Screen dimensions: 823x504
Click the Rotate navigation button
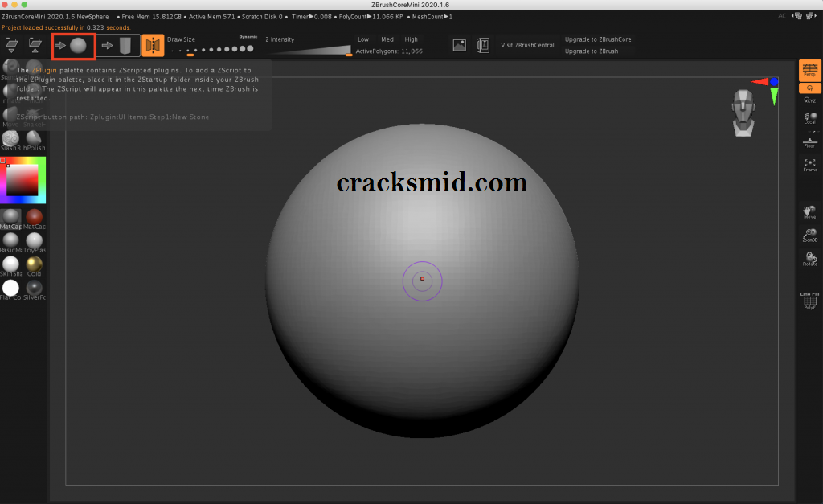[x=810, y=259]
